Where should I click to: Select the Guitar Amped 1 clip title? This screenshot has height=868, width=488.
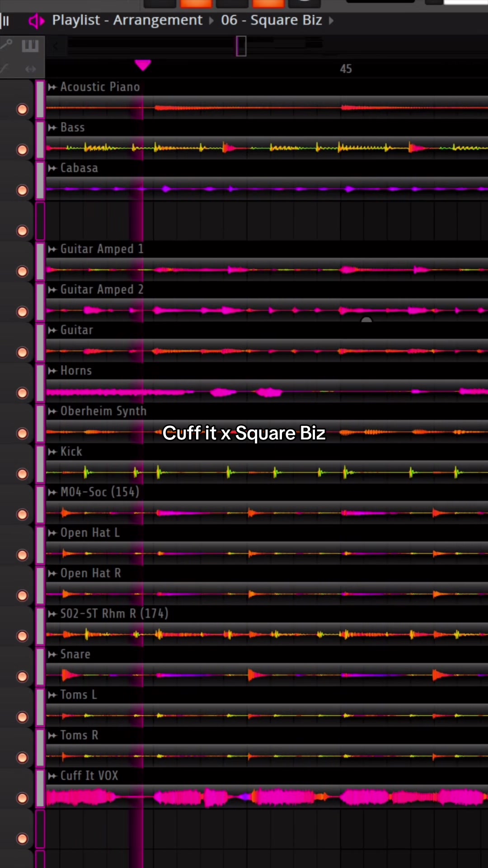(102, 249)
